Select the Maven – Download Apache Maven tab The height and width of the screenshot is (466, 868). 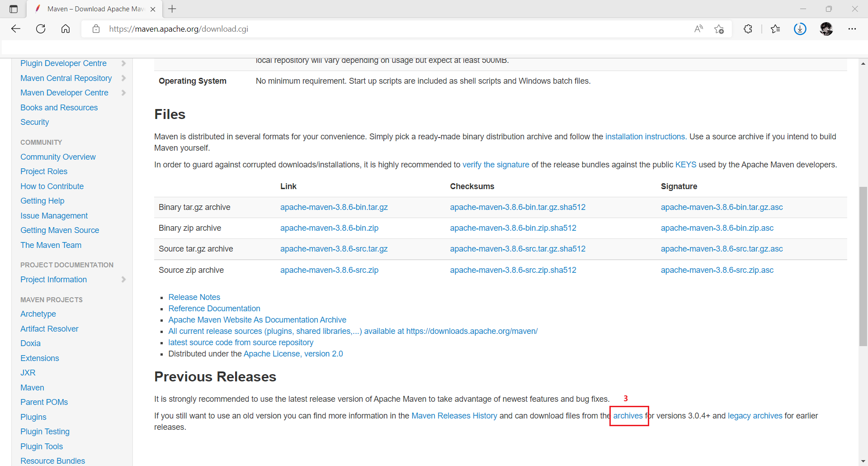(94, 9)
